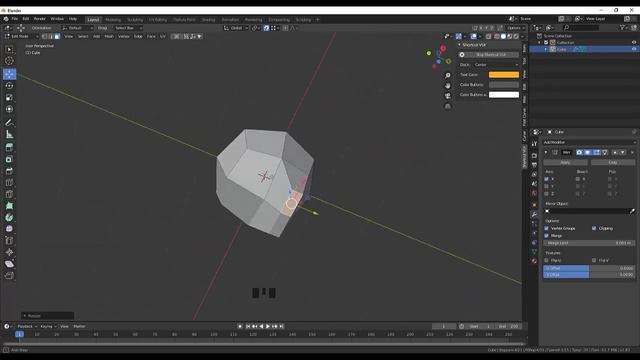640x360 pixels.
Task: Select the Measure tool
Action: click(x=9, y=134)
